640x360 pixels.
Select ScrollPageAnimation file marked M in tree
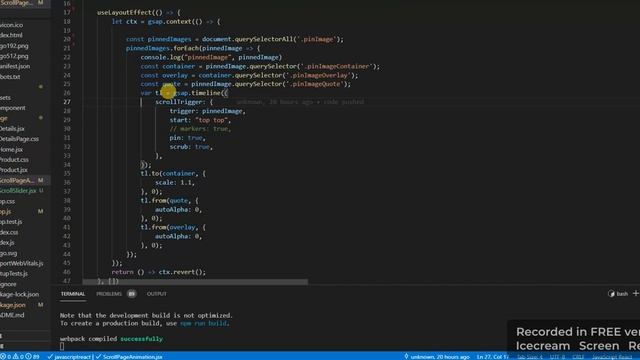[25, 180]
